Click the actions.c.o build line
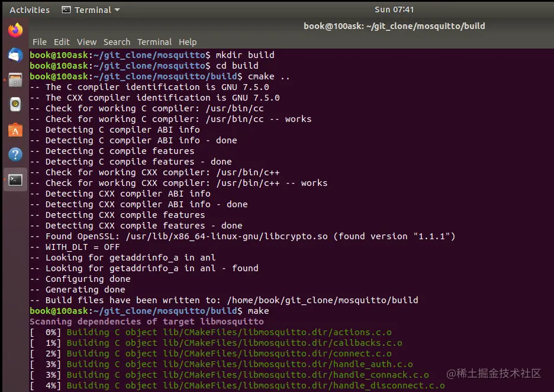The width and height of the screenshot is (554, 392). (x=211, y=332)
